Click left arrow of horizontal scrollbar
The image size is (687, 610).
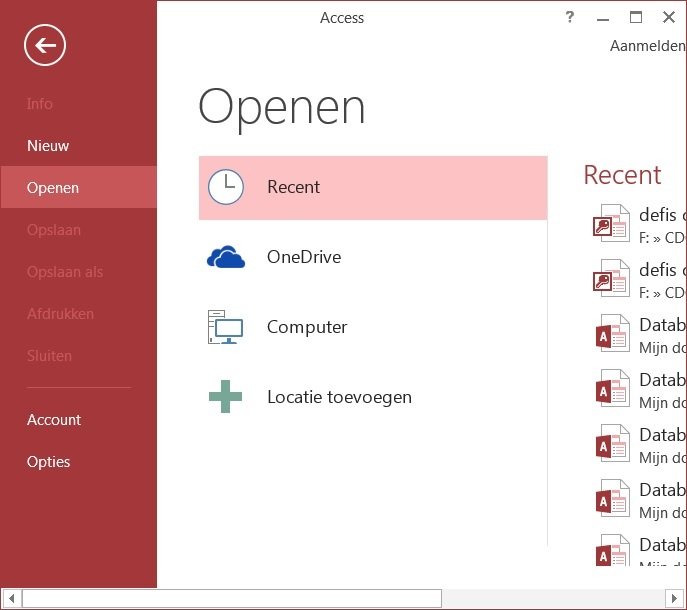[x=11, y=598]
